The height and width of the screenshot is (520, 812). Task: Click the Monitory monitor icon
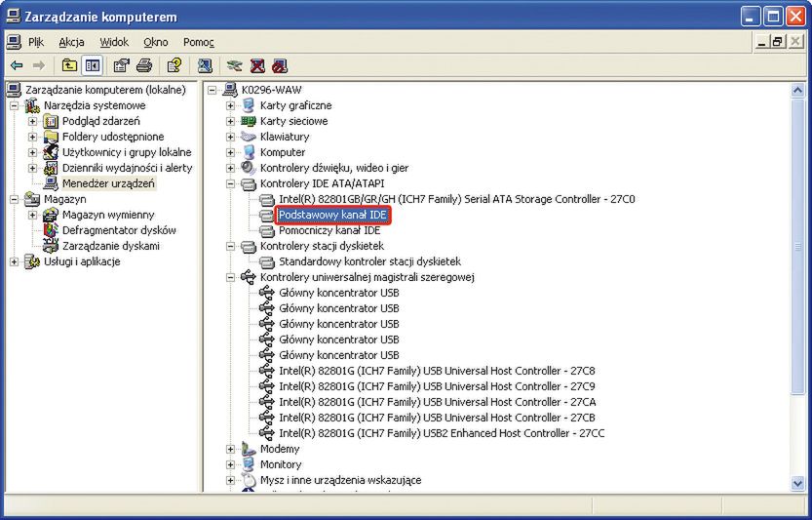click(x=249, y=464)
